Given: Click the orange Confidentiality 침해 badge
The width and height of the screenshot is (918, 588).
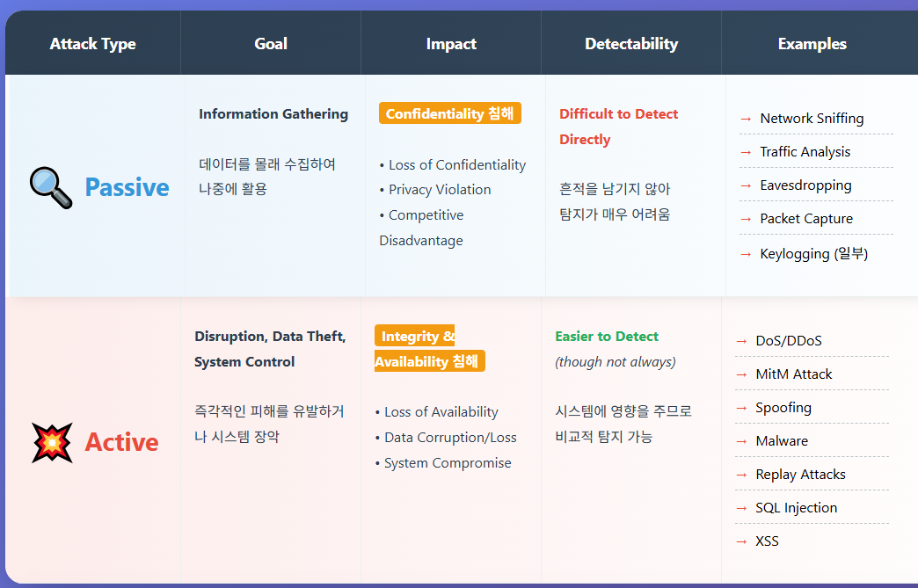Looking at the screenshot, I should coord(449,113).
